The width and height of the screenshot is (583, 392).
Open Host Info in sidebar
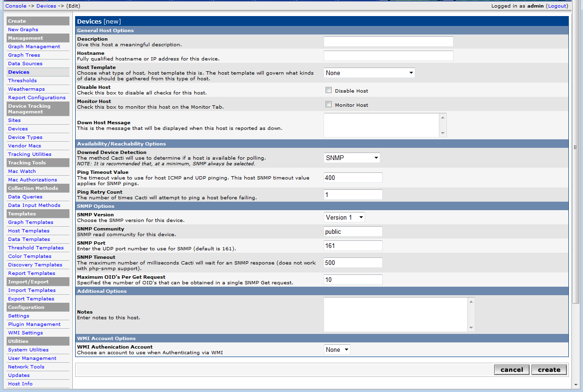(x=20, y=383)
